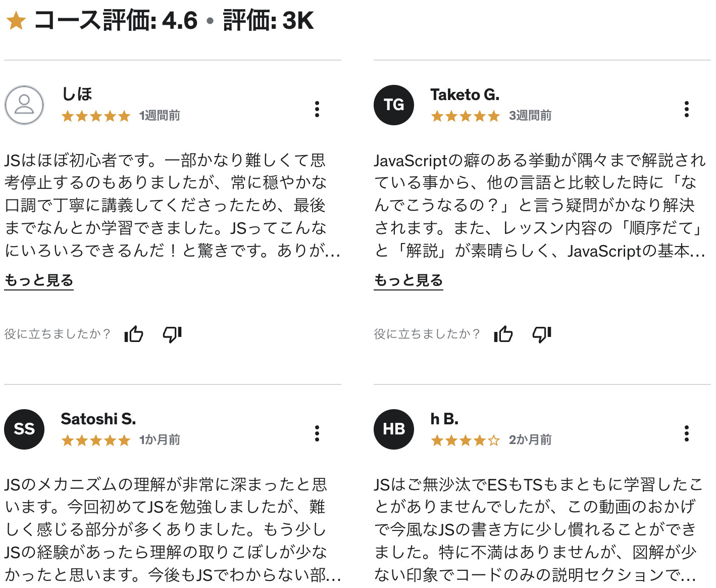This screenshot has width=716, height=588.
Task: Click Satoshi S.'s SS avatar
Action: click(24, 429)
